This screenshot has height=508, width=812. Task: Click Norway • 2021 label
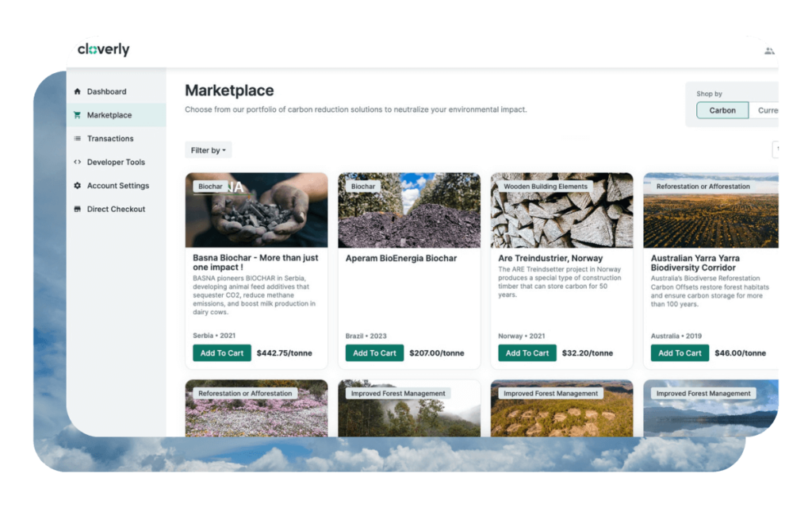[x=521, y=336]
